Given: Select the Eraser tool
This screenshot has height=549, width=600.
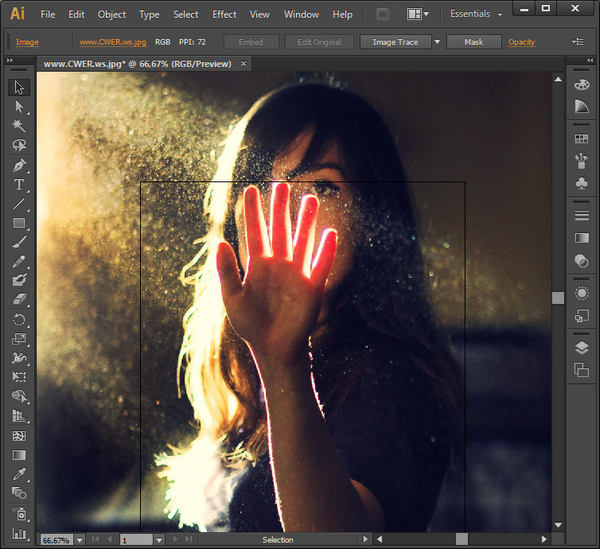Looking at the screenshot, I should 19,299.
